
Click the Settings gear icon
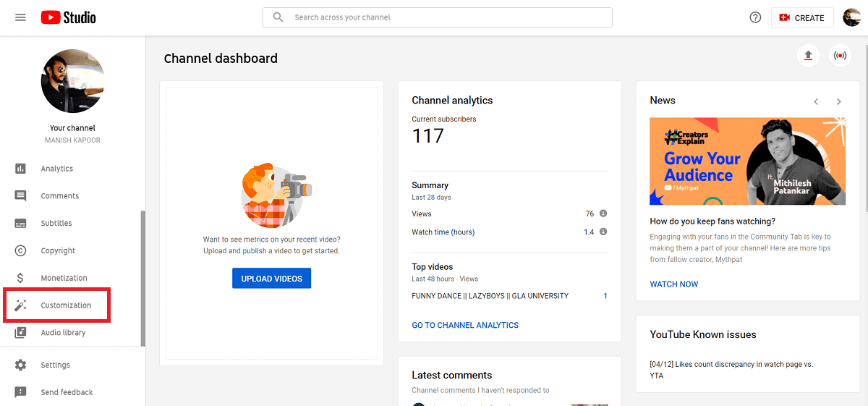point(20,365)
